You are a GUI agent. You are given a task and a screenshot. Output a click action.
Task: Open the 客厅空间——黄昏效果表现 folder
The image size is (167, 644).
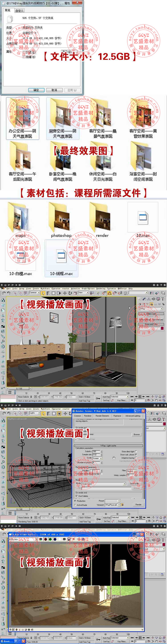point(143,118)
